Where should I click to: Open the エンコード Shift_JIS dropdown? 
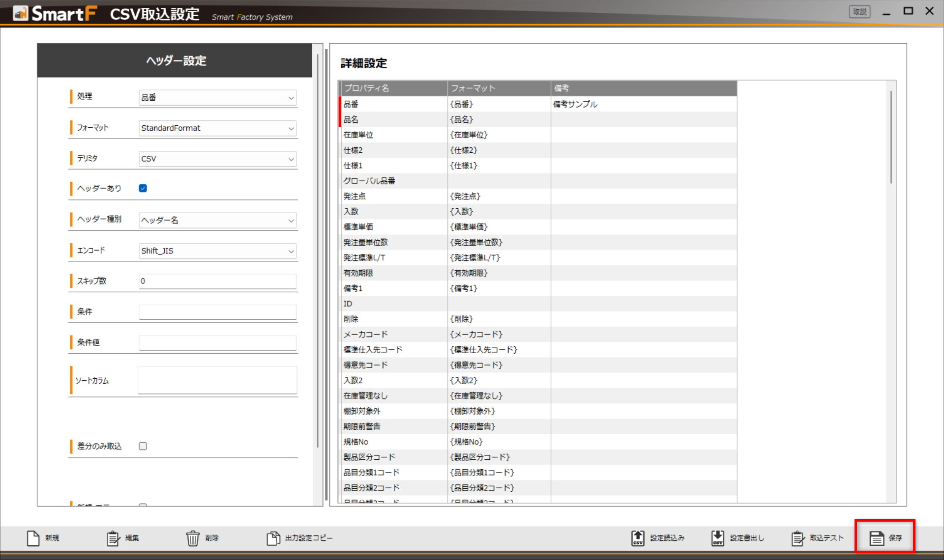coord(218,251)
